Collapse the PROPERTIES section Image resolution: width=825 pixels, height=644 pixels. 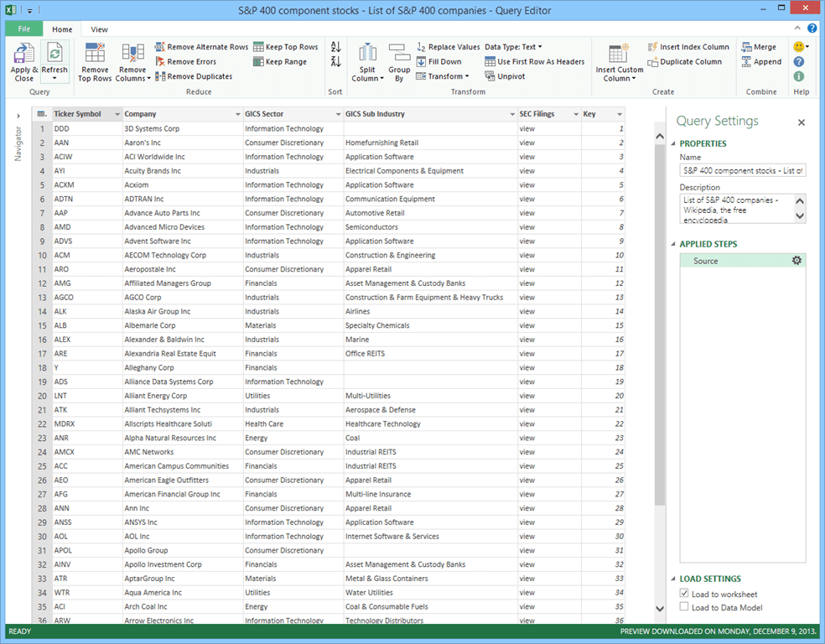coord(673,143)
